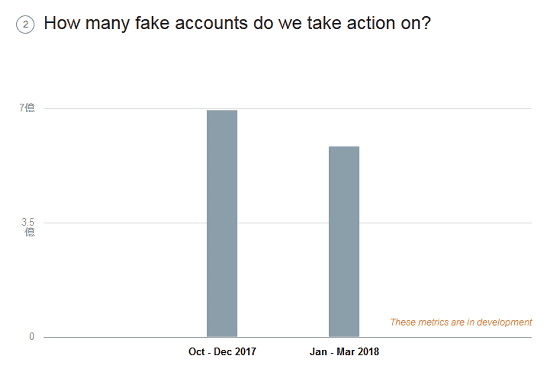
Task: Click the circled number 2 icon
Action: [x=25, y=25]
